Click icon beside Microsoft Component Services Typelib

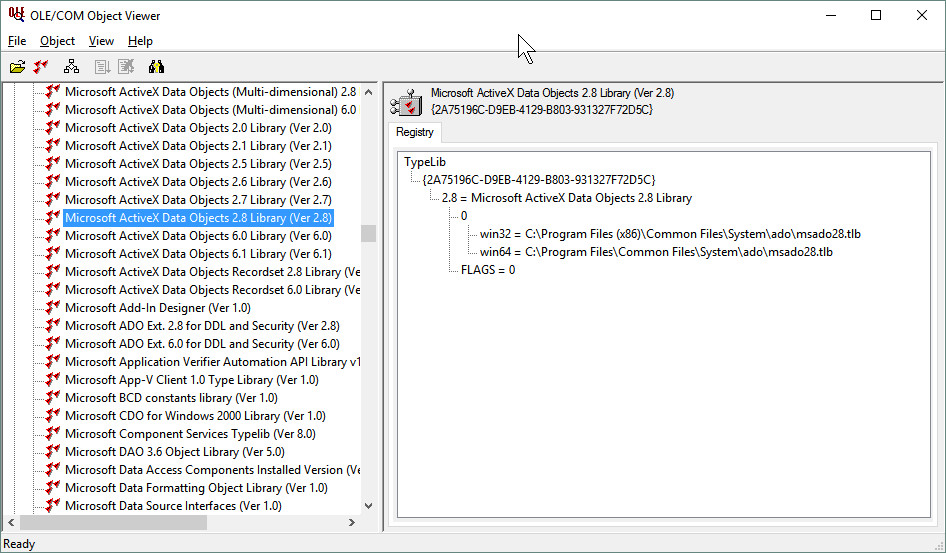[x=53, y=434]
